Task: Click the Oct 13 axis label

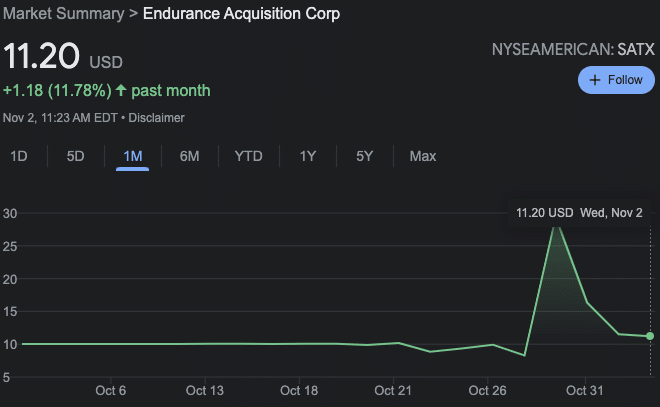Action: [205, 391]
